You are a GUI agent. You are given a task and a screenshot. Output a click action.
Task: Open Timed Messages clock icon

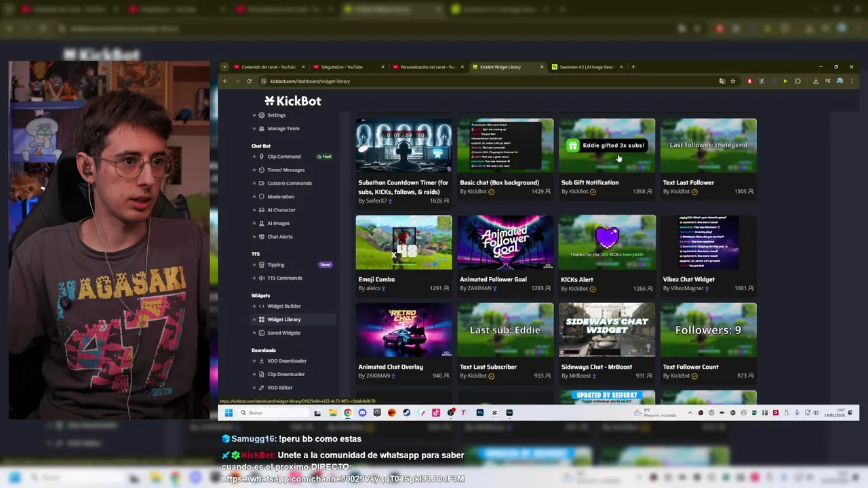coord(262,170)
